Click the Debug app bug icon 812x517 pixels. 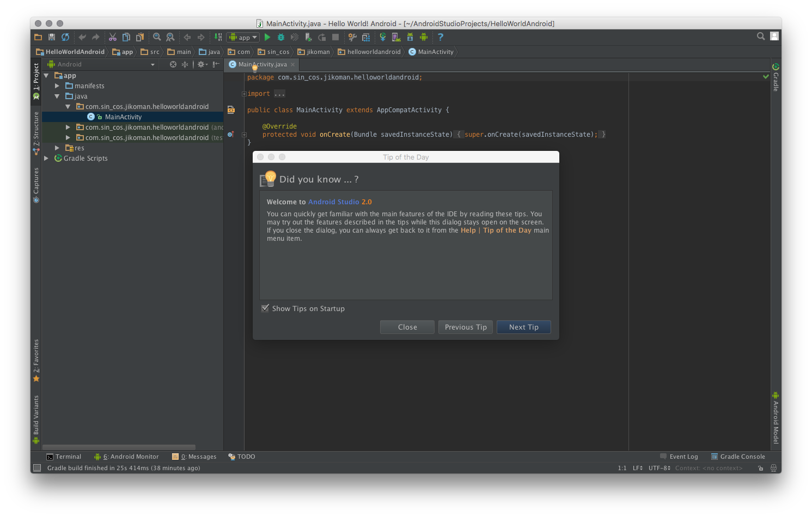[x=281, y=37]
